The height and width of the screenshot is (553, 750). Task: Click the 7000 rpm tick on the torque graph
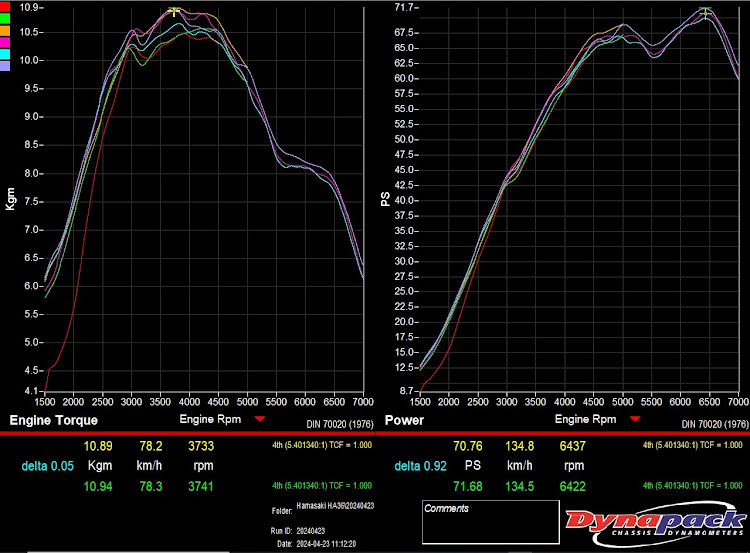point(364,402)
